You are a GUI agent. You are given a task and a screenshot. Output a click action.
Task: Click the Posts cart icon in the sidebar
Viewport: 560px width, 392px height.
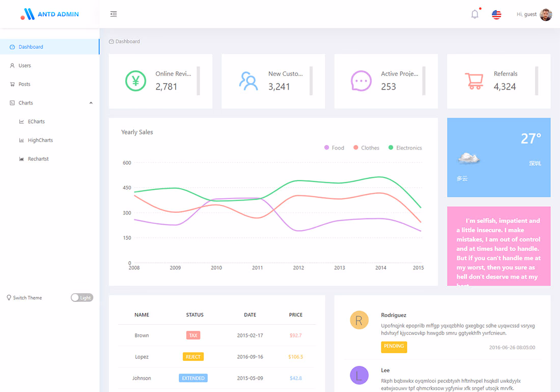12,85
